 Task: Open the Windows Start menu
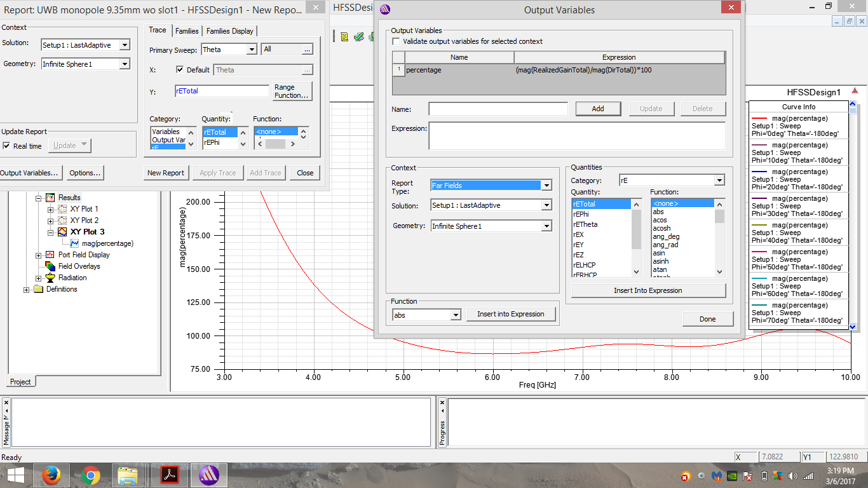[x=15, y=475]
